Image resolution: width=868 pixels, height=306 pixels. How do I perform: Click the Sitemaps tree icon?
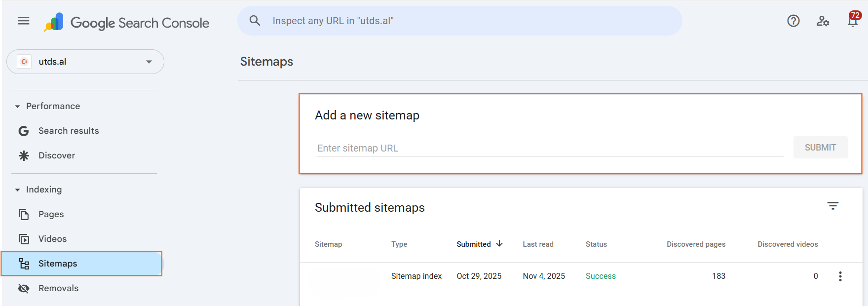24,264
